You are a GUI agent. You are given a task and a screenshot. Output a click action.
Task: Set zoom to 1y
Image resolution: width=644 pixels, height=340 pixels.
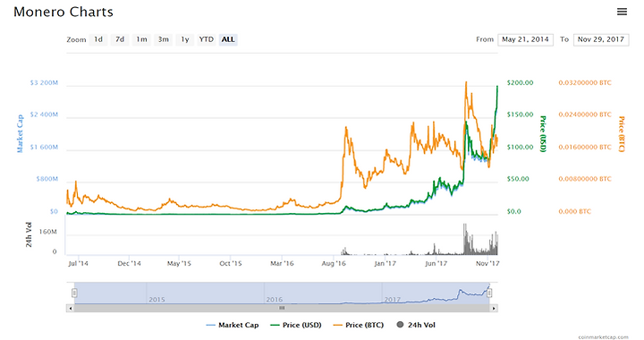point(185,39)
